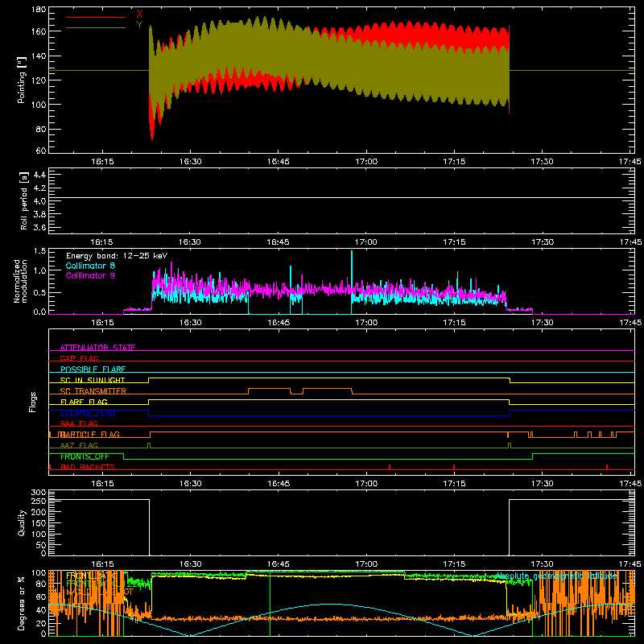Click the 16:15 label under the Quality plot
Screen dimensions: 644x644
[x=102, y=564]
